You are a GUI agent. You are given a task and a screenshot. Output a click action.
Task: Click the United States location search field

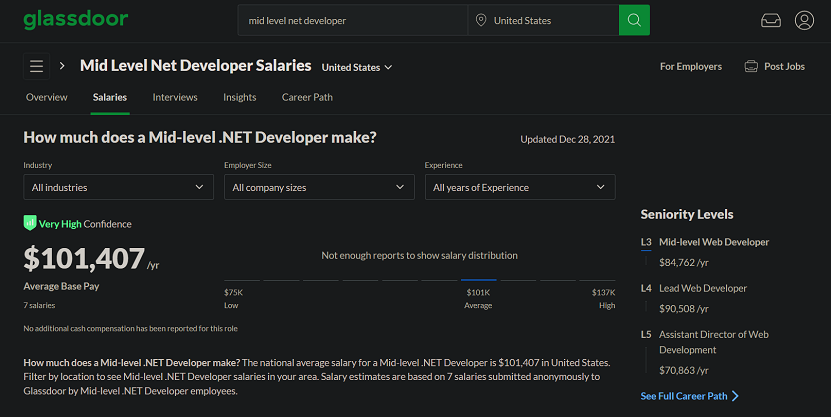tap(543, 20)
